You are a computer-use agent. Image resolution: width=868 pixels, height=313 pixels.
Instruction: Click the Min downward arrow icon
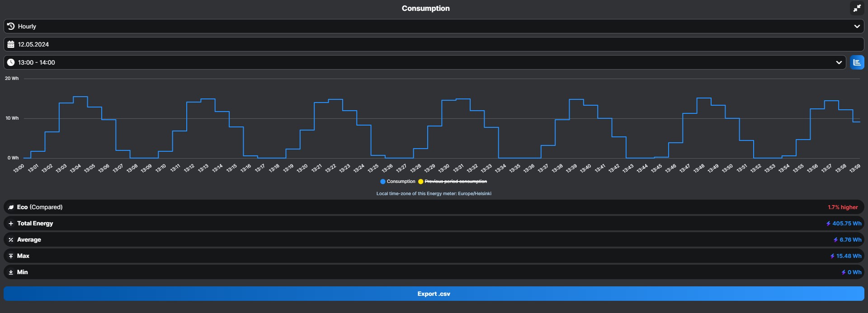(11, 272)
